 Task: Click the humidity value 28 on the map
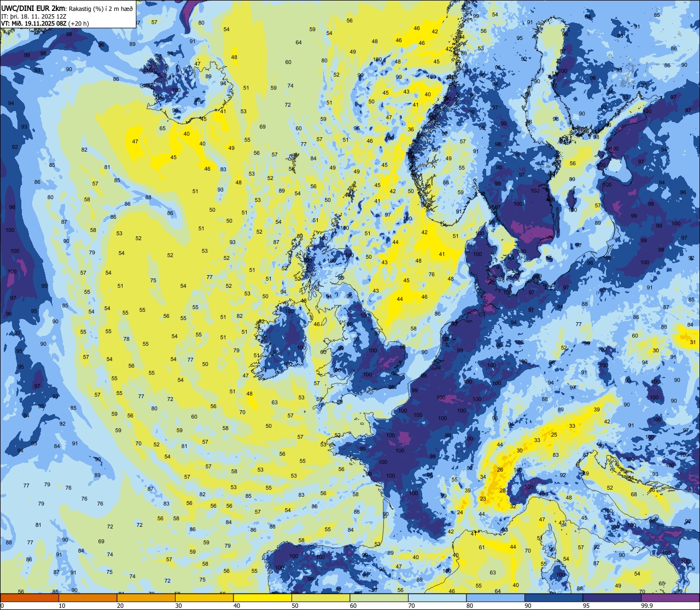click(503, 491)
